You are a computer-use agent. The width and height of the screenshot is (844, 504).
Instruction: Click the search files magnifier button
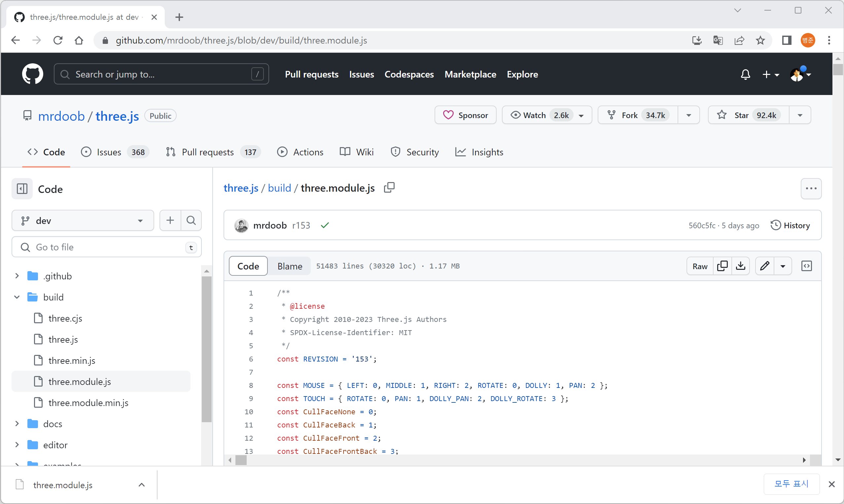(x=192, y=220)
